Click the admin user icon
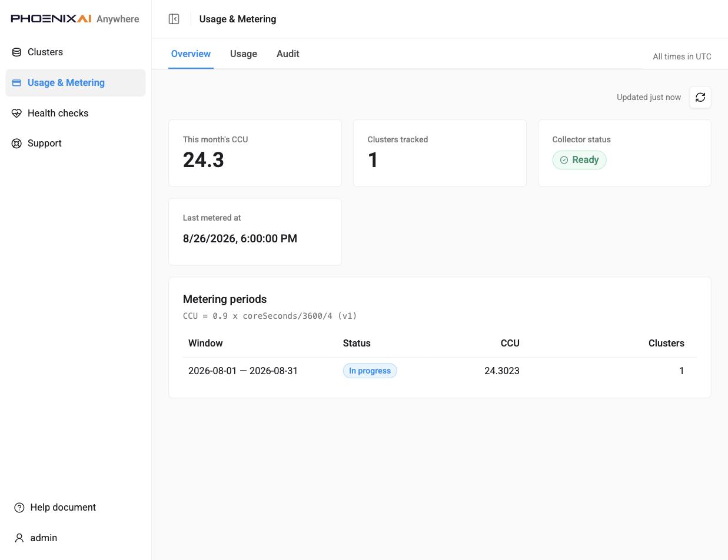The height and width of the screenshot is (560, 728). coord(19,538)
